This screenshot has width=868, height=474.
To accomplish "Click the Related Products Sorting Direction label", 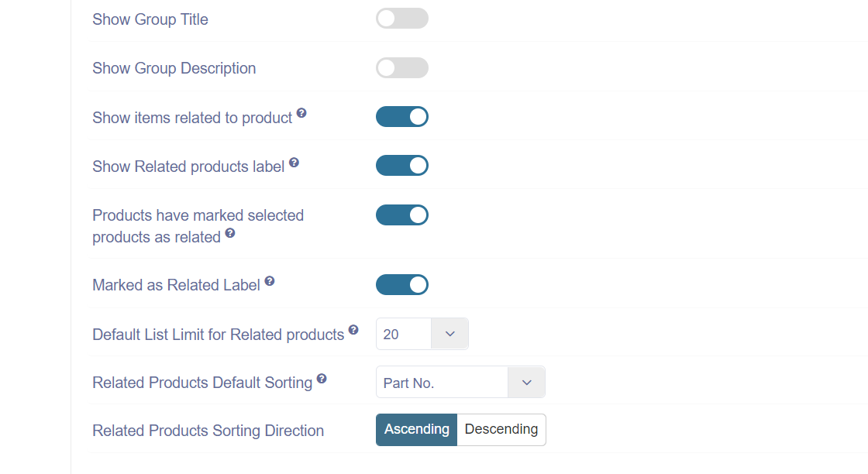I will point(208,431).
